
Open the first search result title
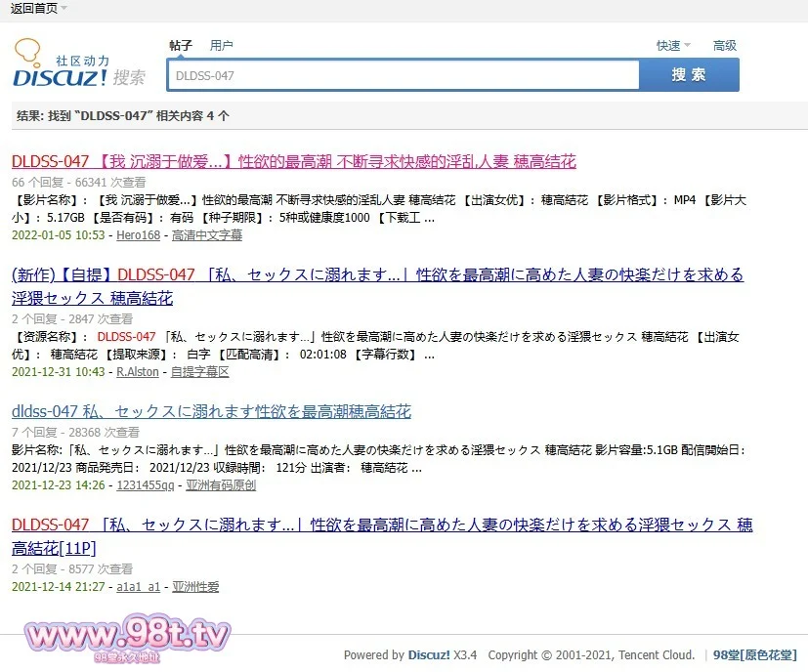[293, 161]
